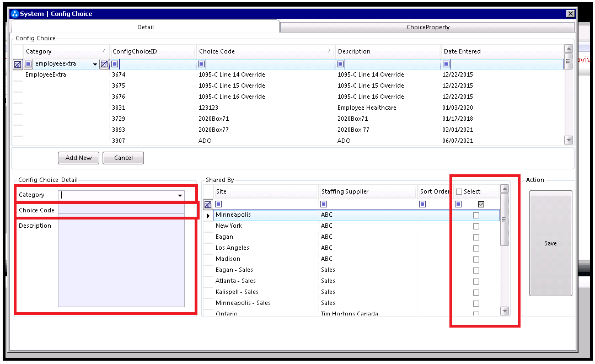Clear all filters in Config Choice grid
Viewport: 595px width, 364px height.
[x=18, y=65]
